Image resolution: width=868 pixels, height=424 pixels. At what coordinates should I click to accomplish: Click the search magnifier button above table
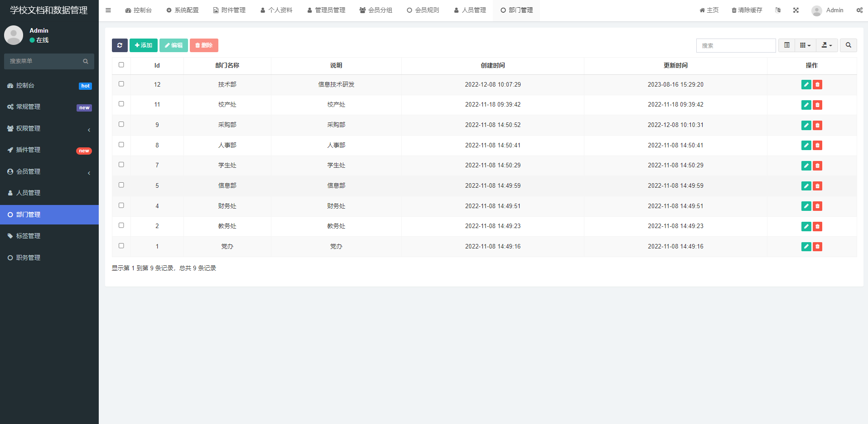coord(848,45)
